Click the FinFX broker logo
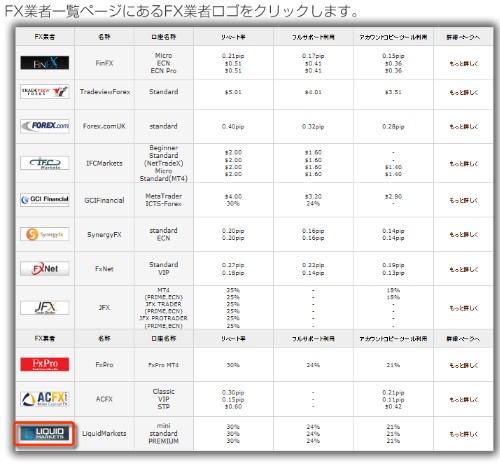 click(x=45, y=63)
